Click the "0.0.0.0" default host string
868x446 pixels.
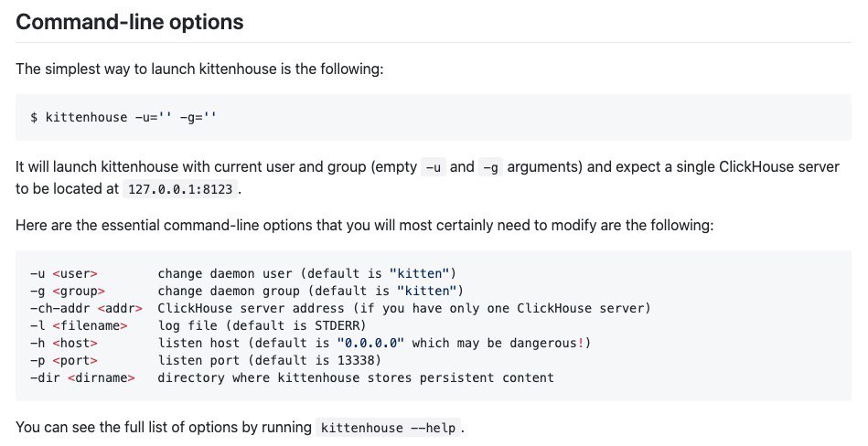pos(371,343)
